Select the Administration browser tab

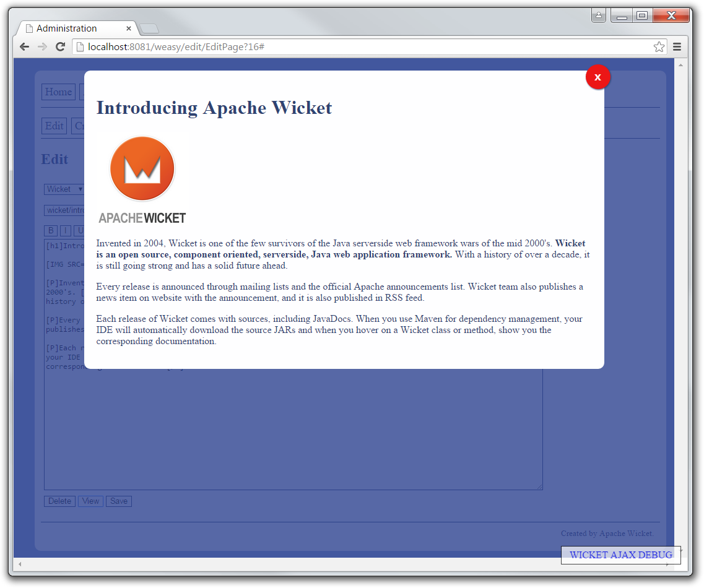[x=76, y=28]
